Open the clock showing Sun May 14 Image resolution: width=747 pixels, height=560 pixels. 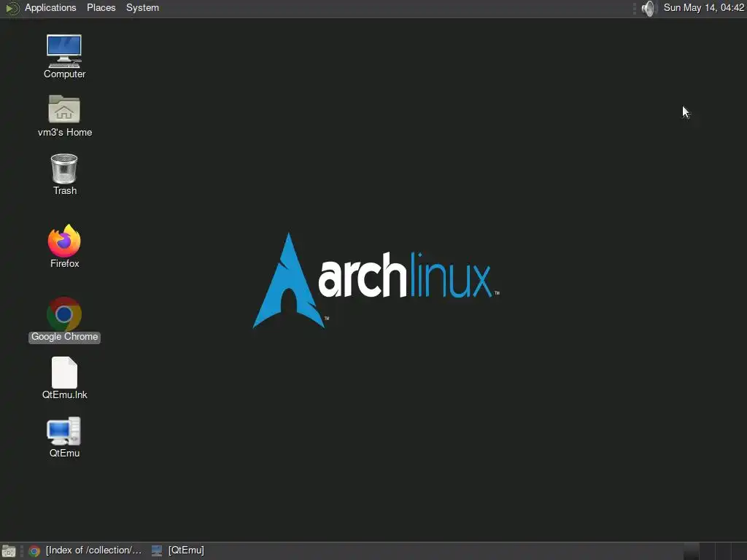click(x=704, y=8)
